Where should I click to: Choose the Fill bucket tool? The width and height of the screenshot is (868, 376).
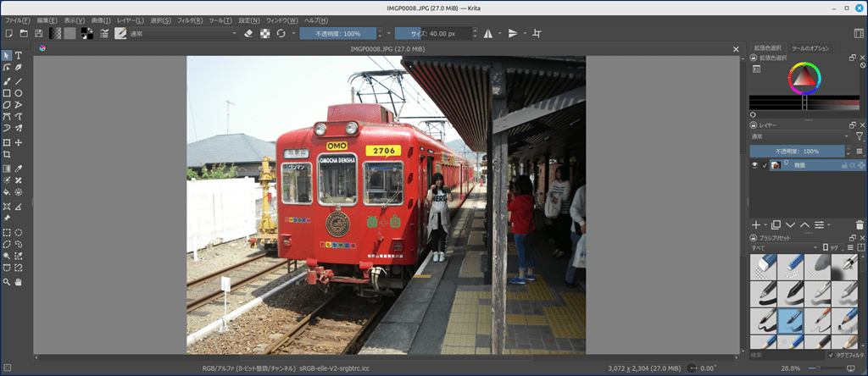click(7, 192)
